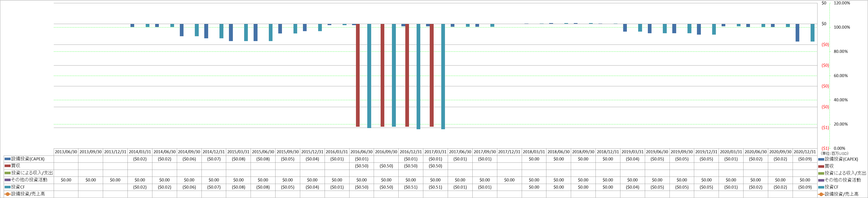
Task: Click 買収 value ($0.50) for 2016/06/30
Action: [361, 166]
